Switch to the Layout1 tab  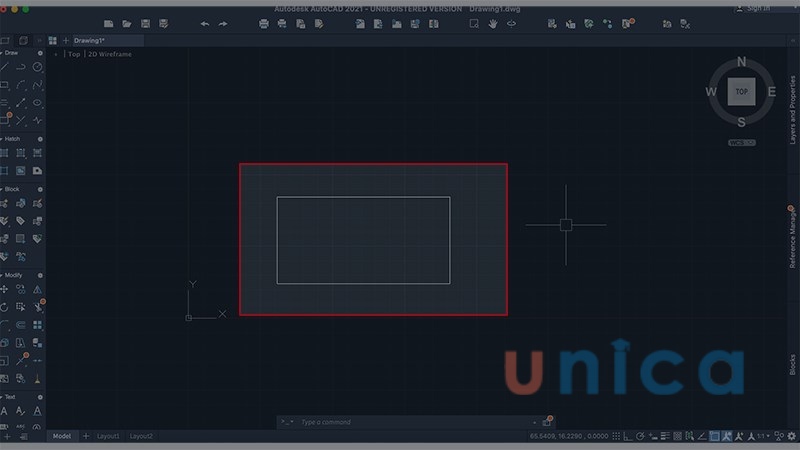108,436
